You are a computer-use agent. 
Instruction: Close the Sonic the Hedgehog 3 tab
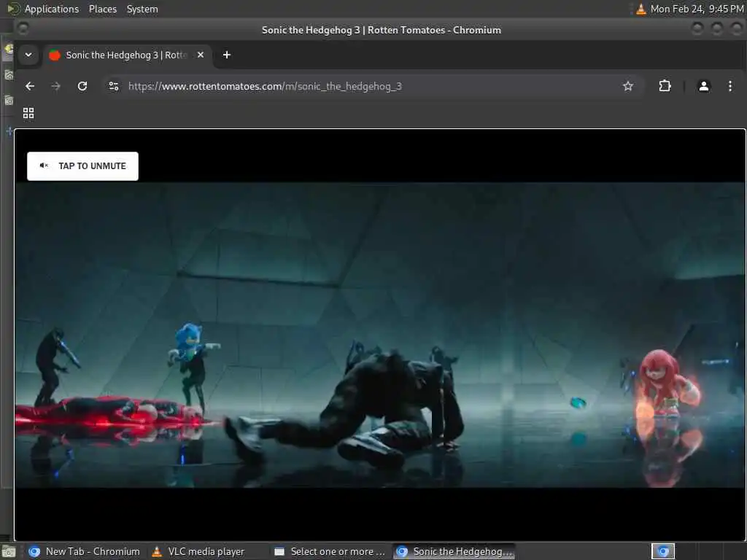[201, 55]
